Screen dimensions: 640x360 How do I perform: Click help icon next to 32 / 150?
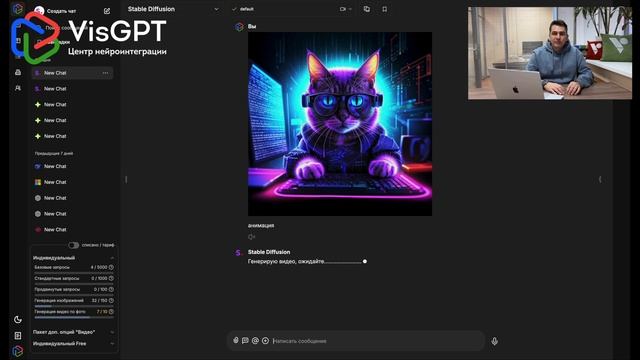pos(111,300)
